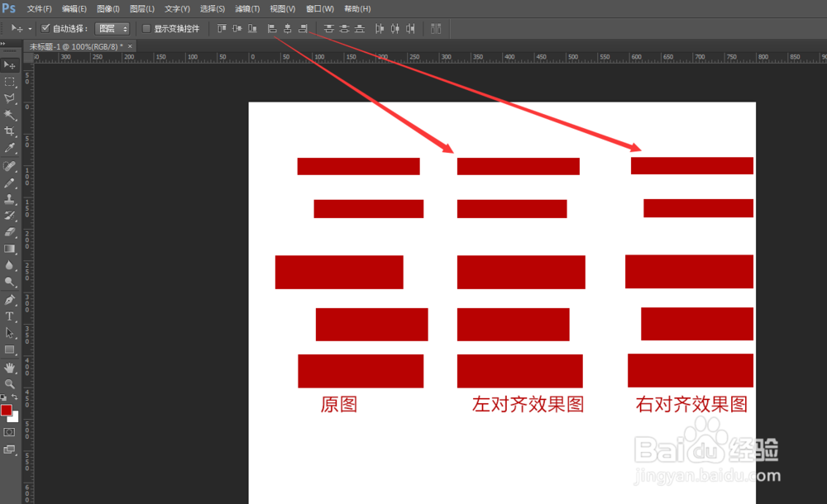Viewport: 827px width, 504px height.
Task: Apply align left edges in the options bar
Action: point(271,28)
